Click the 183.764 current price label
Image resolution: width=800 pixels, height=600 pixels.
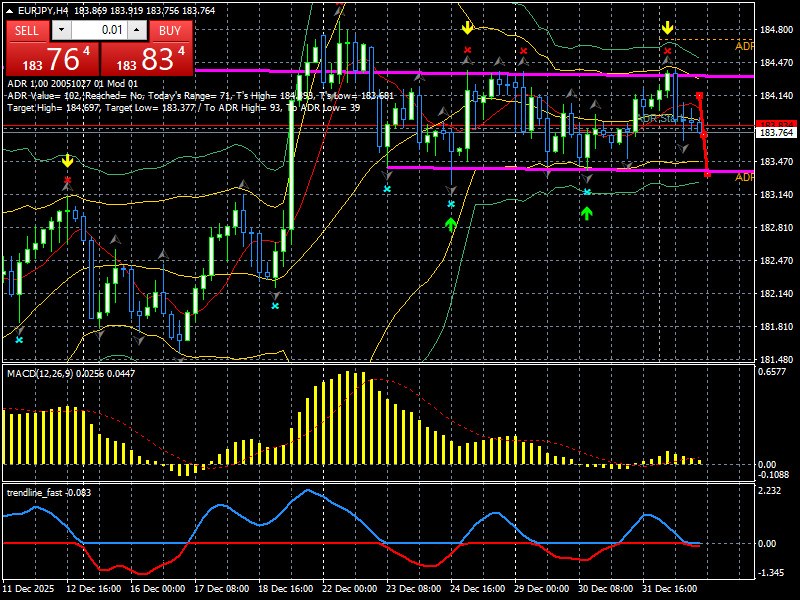776,133
